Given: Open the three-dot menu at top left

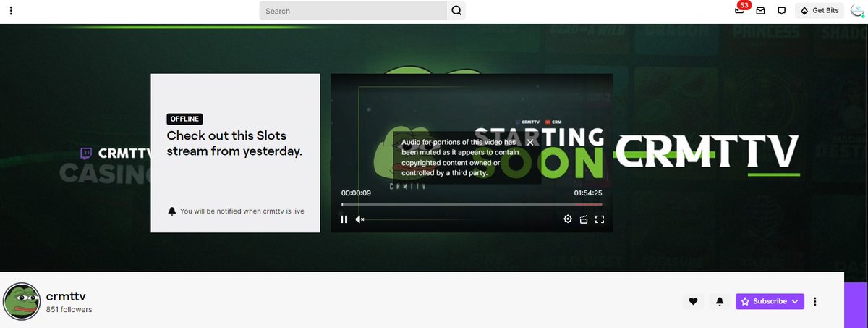Looking at the screenshot, I should (10, 11).
